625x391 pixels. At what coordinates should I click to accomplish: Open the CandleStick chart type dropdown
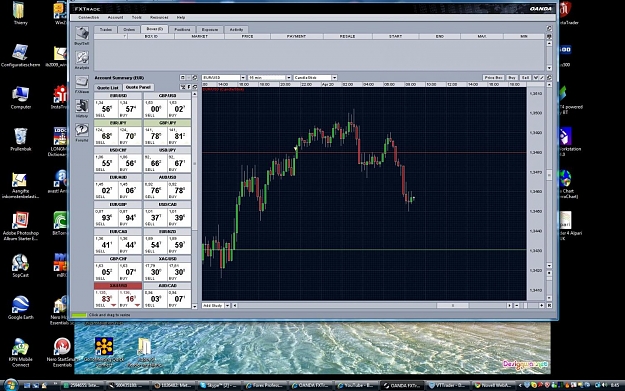point(334,77)
